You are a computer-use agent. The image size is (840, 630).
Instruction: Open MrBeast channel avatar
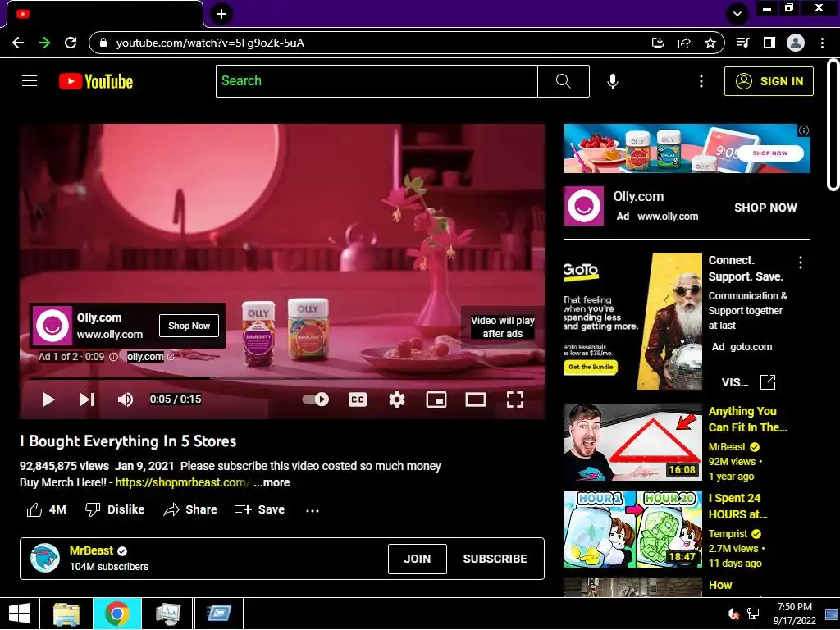coord(45,558)
